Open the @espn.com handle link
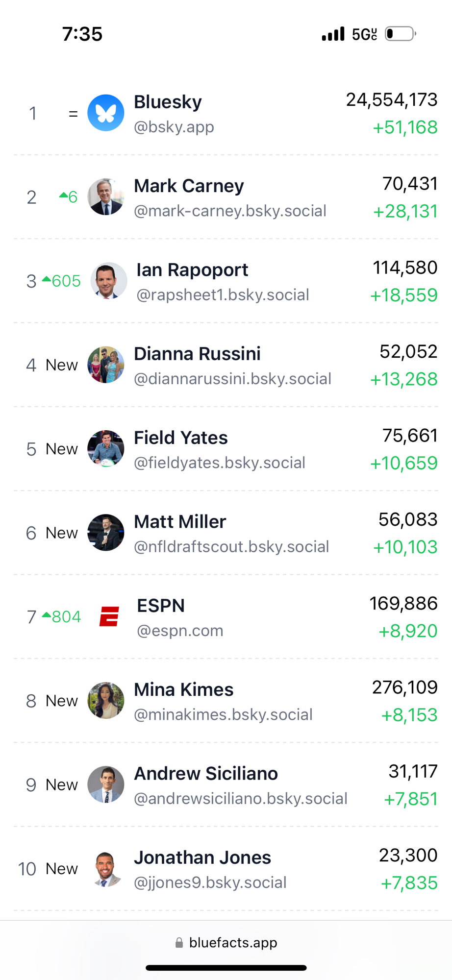The image size is (452, 980). 180,631
